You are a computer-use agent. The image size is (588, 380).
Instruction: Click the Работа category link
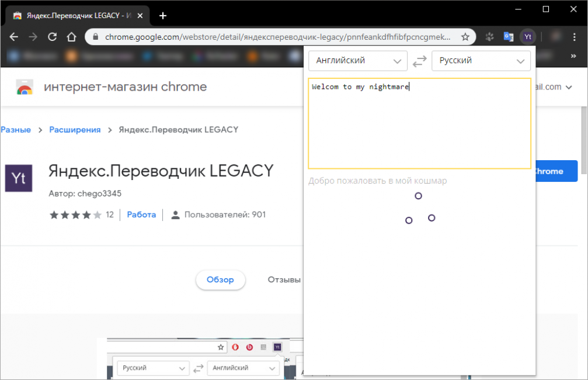click(x=141, y=215)
